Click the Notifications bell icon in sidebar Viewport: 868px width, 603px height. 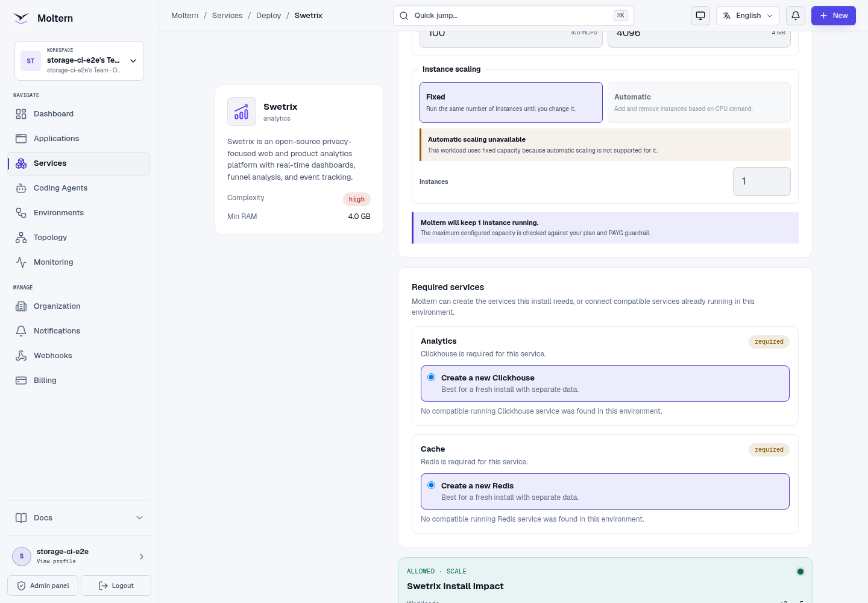click(21, 331)
